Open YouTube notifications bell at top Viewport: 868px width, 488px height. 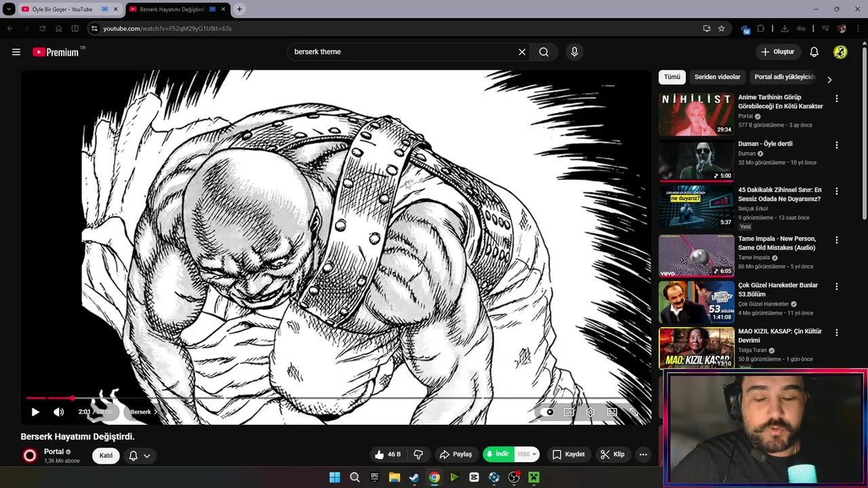pyautogui.click(x=814, y=52)
